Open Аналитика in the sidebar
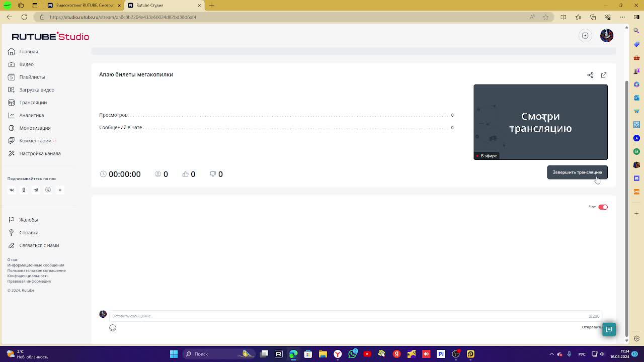 click(26, 115)
